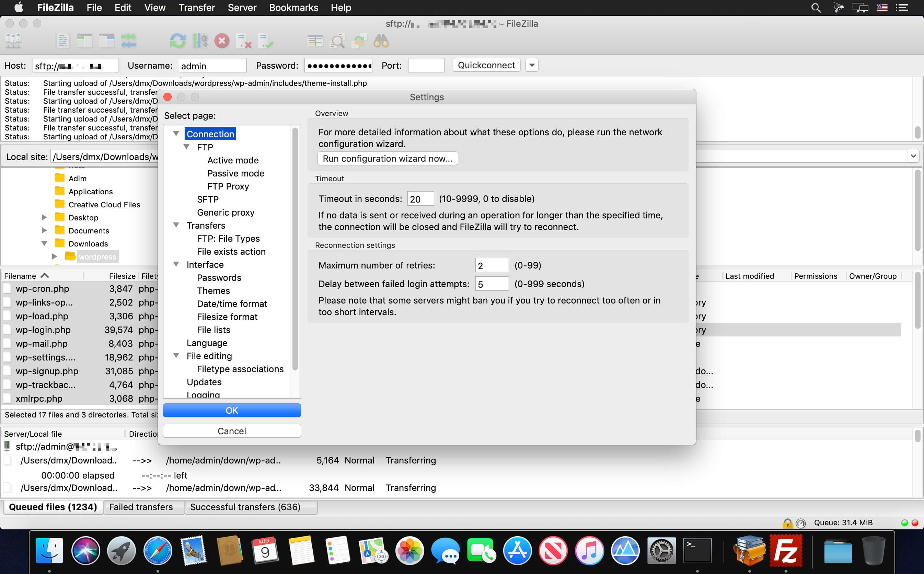Click the Transfer menu in menu bar

point(196,8)
